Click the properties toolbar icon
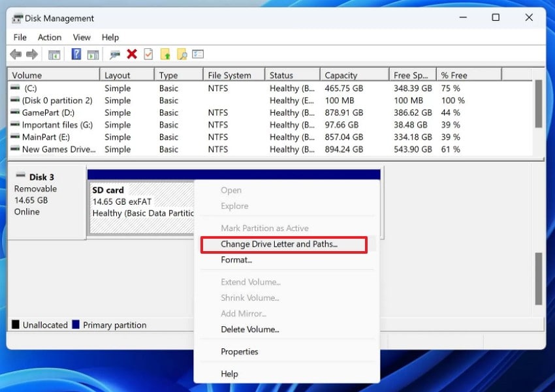555x392 pixels. [197, 54]
